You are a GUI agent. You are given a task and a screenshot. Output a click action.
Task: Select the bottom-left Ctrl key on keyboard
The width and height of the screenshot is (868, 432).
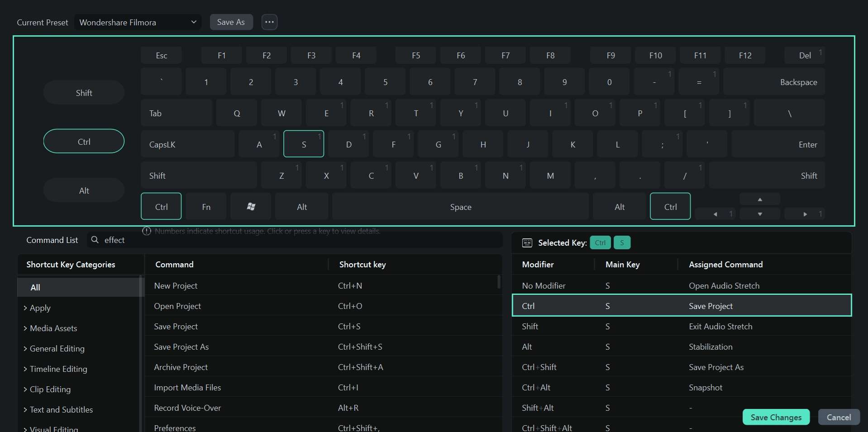(161, 207)
